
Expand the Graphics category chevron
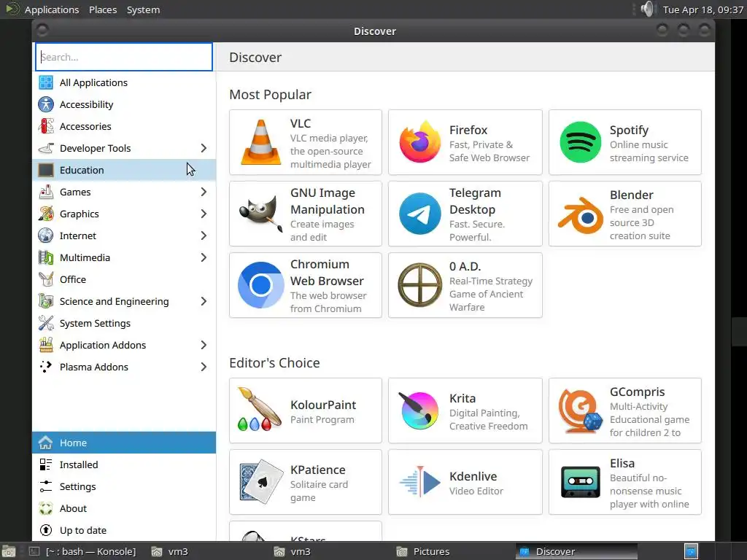tap(204, 214)
